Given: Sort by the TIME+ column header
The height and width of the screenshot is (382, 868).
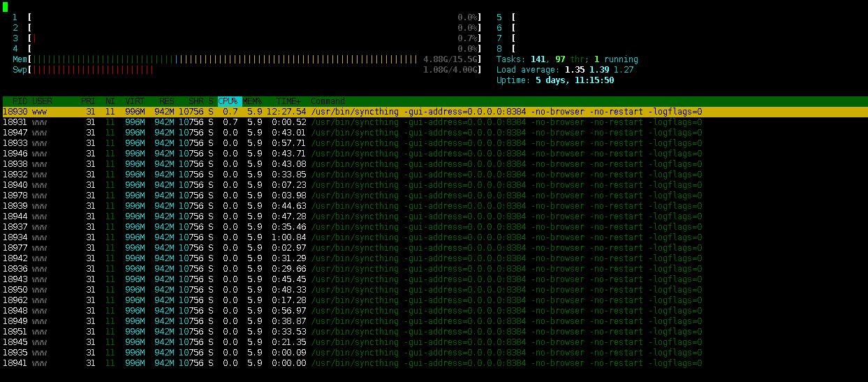Looking at the screenshot, I should 289,101.
